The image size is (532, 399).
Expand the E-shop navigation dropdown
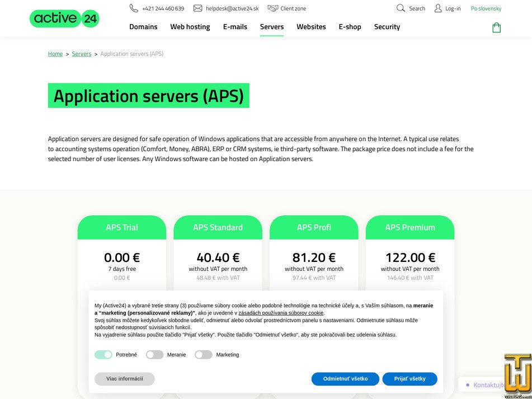click(x=350, y=27)
